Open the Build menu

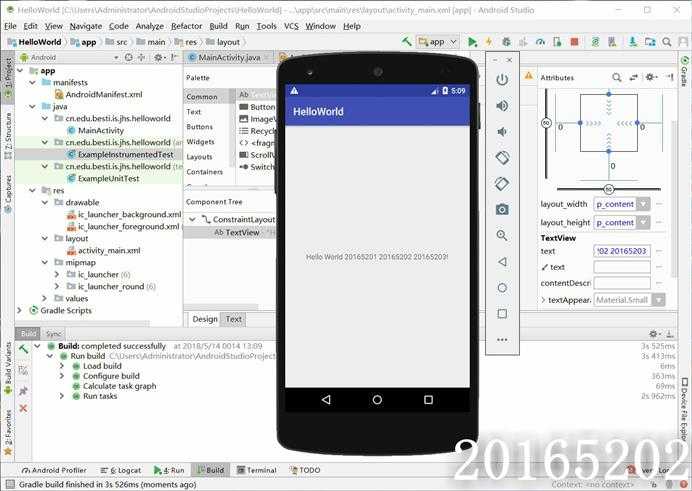coord(218,26)
